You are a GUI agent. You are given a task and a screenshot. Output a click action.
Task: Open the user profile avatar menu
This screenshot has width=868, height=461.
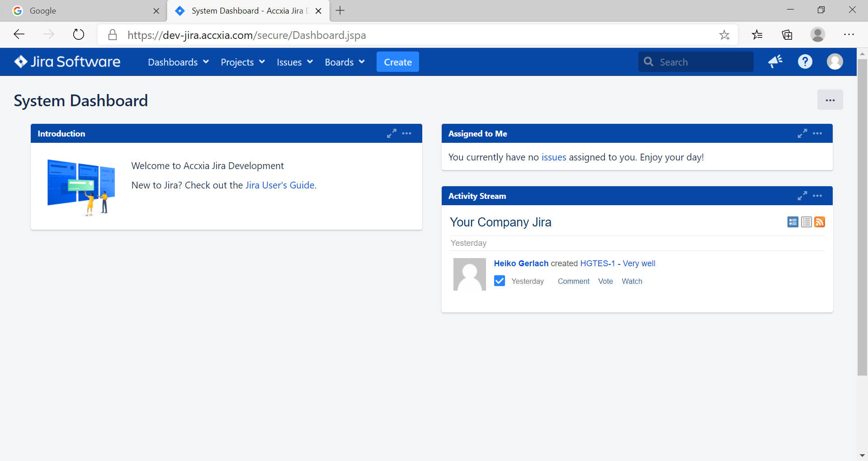point(835,61)
